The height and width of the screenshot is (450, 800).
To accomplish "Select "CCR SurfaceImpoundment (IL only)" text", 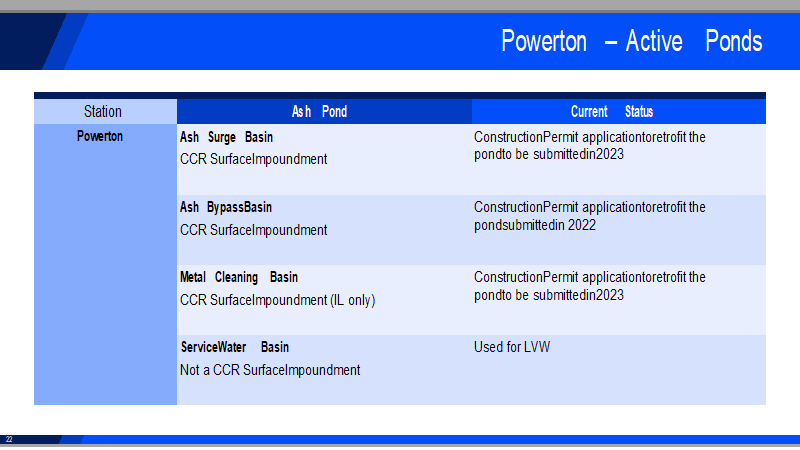I will point(277,299).
